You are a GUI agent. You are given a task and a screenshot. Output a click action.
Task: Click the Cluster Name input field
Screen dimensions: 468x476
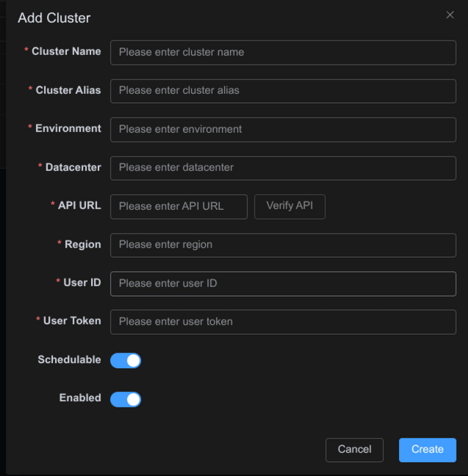tap(283, 52)
